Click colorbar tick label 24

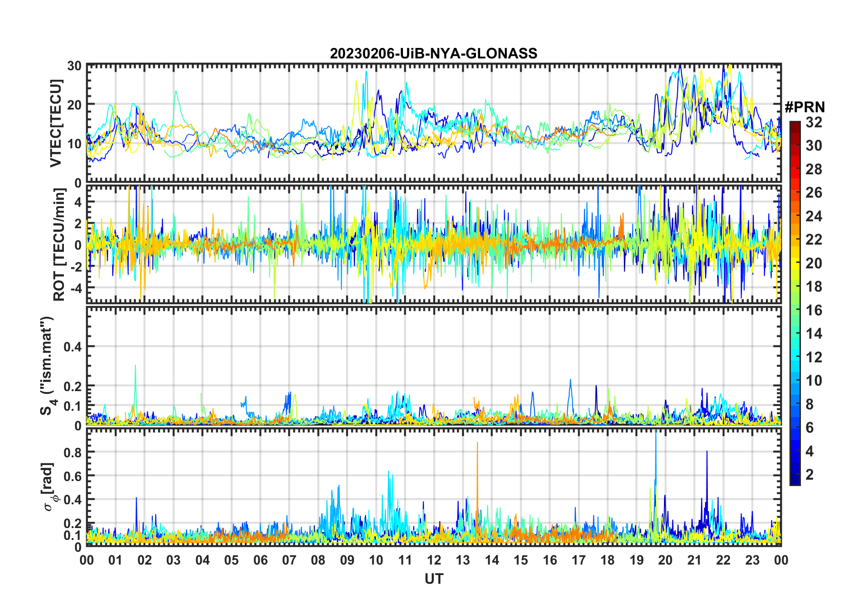click(x=814, y=216)
